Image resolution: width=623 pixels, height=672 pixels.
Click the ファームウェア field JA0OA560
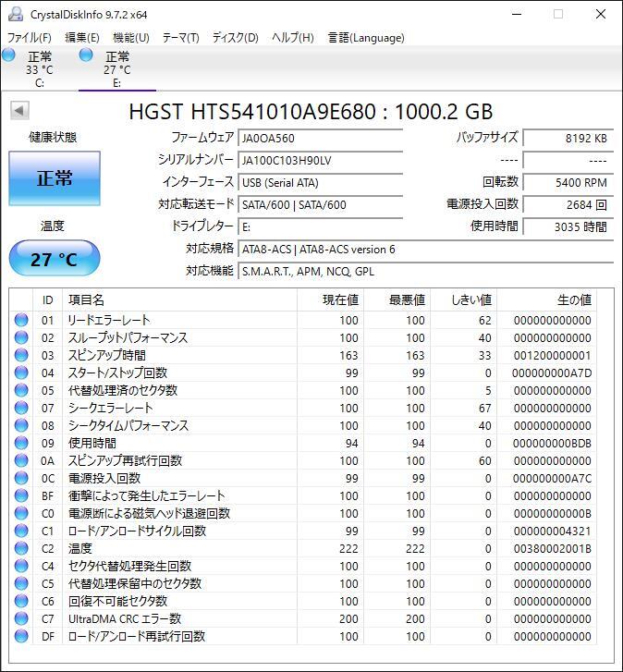320,138
